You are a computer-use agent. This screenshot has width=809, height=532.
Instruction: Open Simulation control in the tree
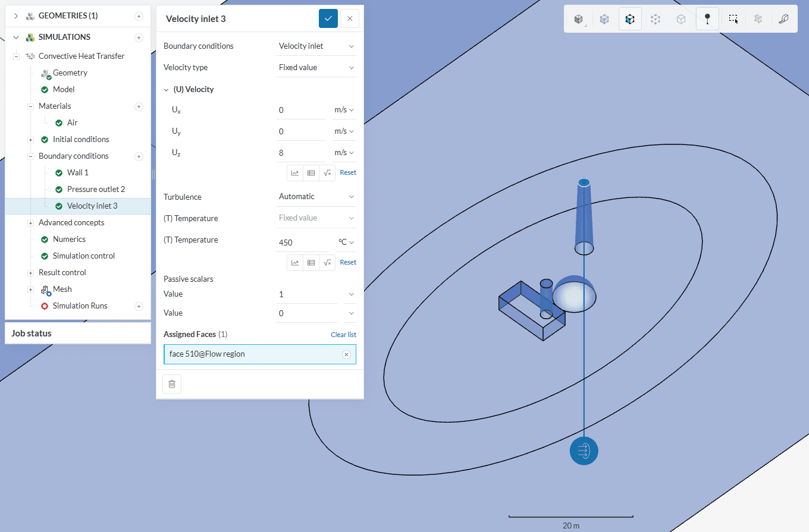pyautogui.click(x=84, y=256)
